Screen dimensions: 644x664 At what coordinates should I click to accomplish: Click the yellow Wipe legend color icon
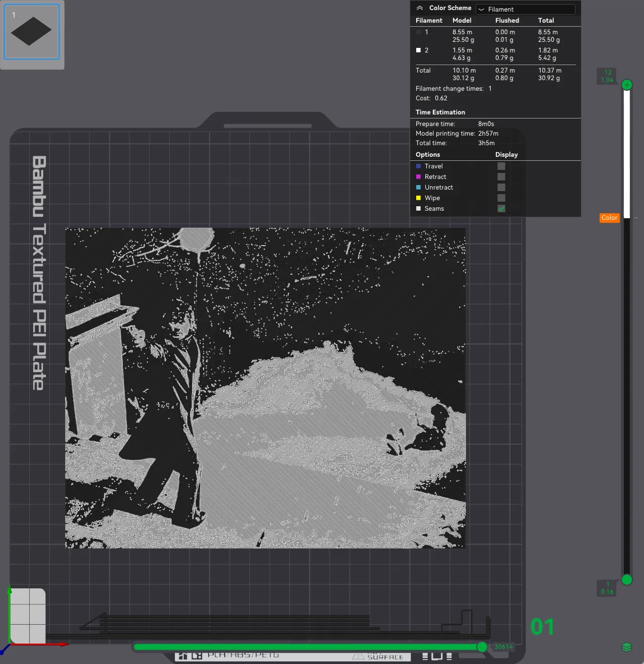(x=418, y=198)
